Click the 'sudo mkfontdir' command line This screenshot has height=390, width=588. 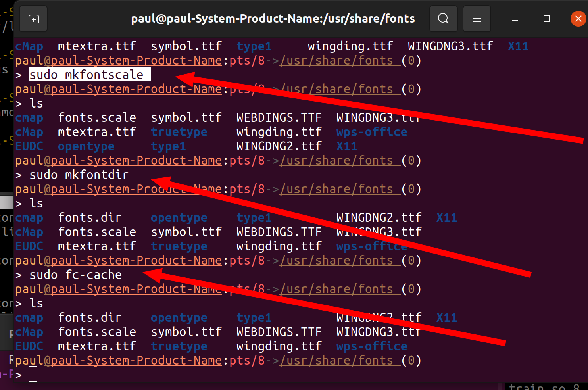click(x=79, y=175)
